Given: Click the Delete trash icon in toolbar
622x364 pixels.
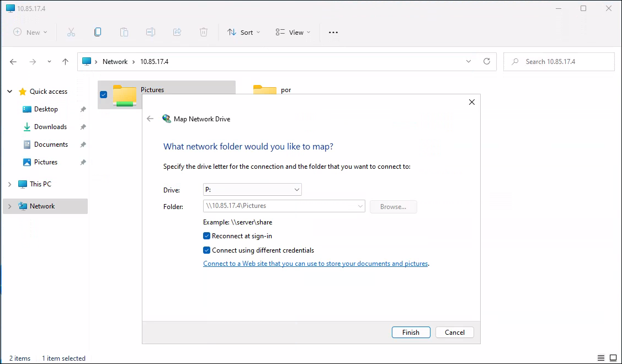Looking at the screenshot, I should coord(204,33).
